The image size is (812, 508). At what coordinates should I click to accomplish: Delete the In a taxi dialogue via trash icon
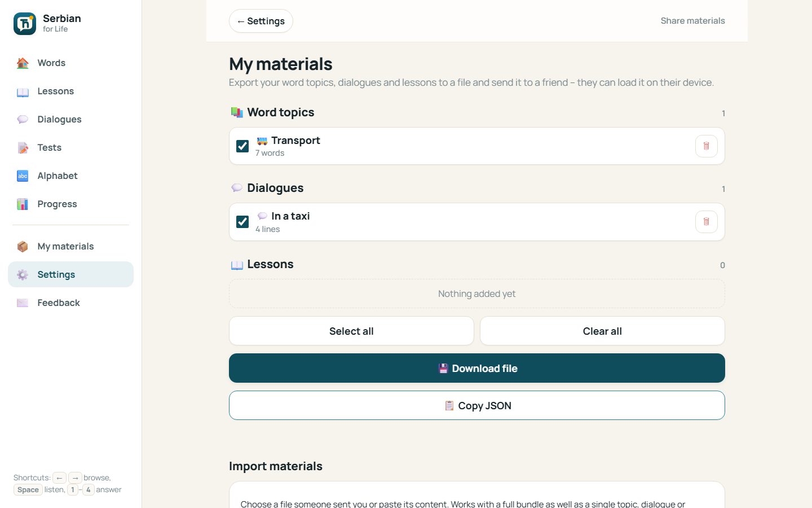pyautogui.click(x=706, y=222)
